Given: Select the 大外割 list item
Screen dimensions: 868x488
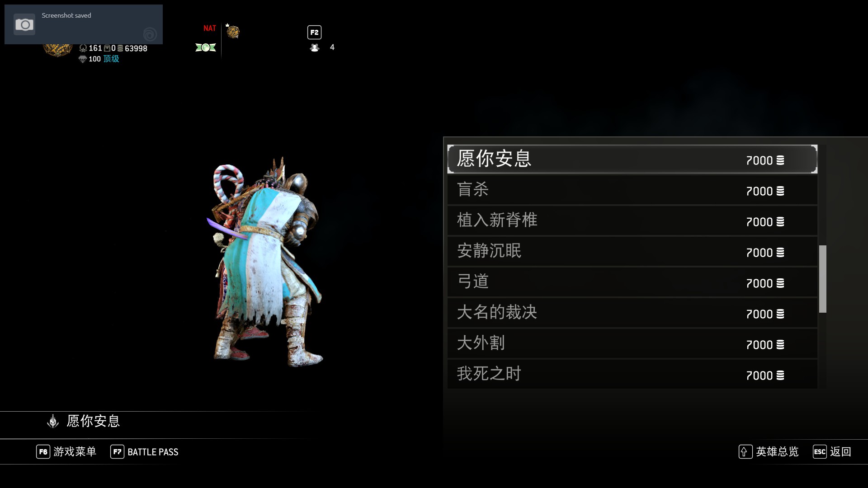Looking at the screenshot, I should point(632,344).
